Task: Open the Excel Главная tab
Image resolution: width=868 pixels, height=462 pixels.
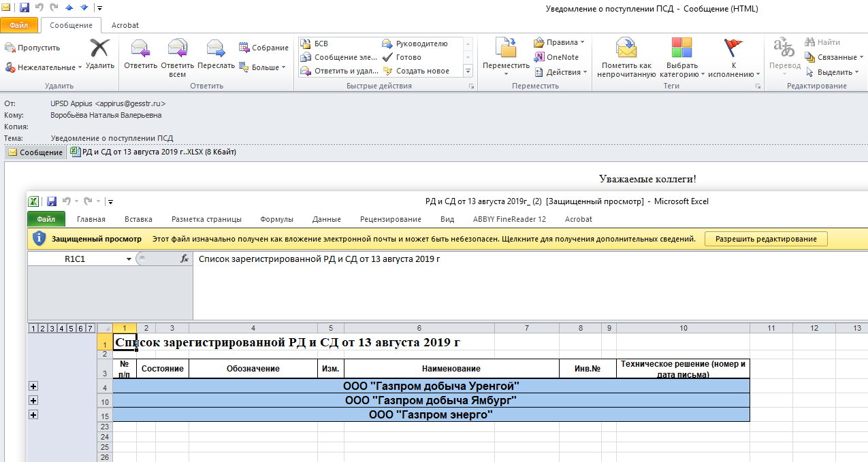Action: [91, 219]
